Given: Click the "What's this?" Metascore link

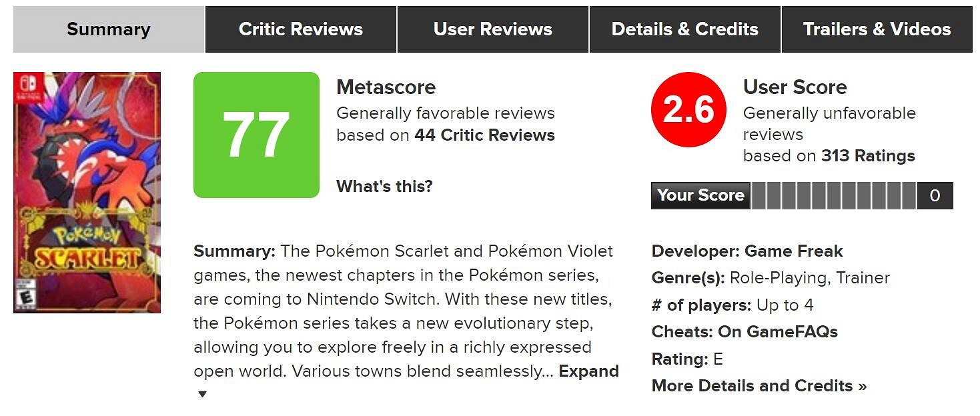Looking at the screenshot, I should pos(384,186).
